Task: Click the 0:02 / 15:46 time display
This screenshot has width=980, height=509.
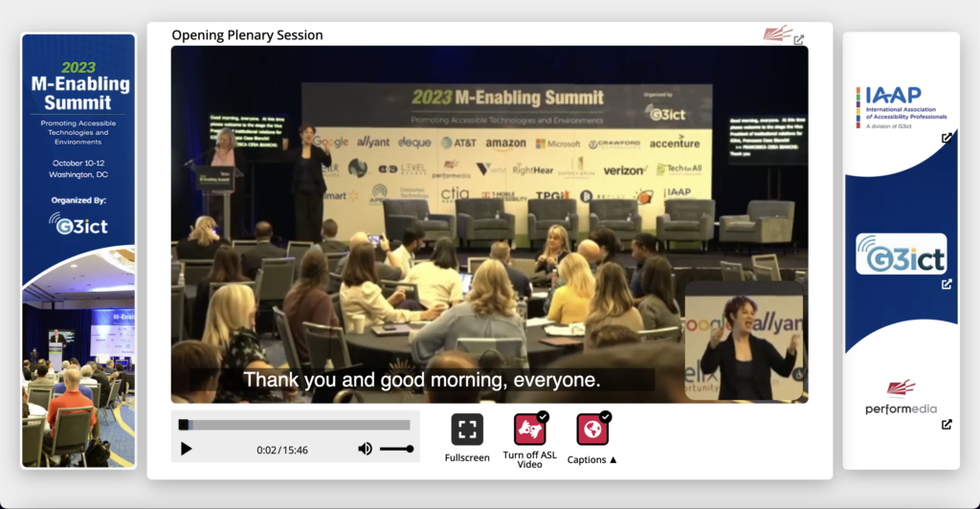Action: [x=282, y=450]
